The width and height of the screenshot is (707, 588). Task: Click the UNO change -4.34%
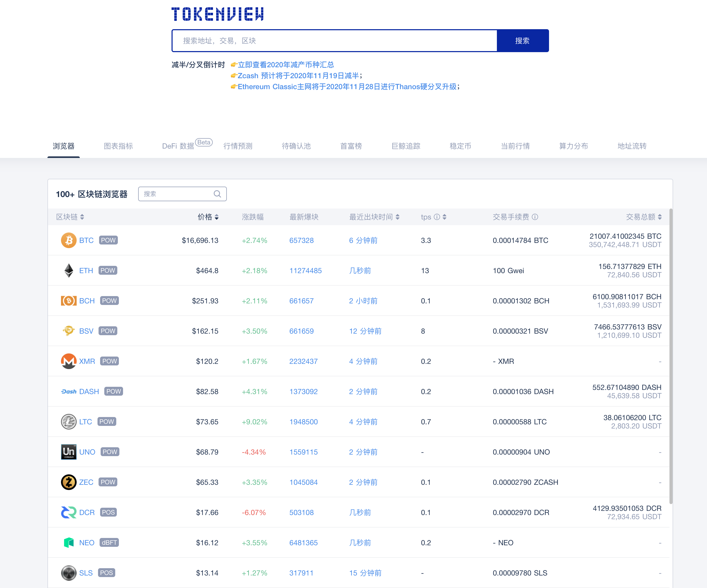point(254,452)
